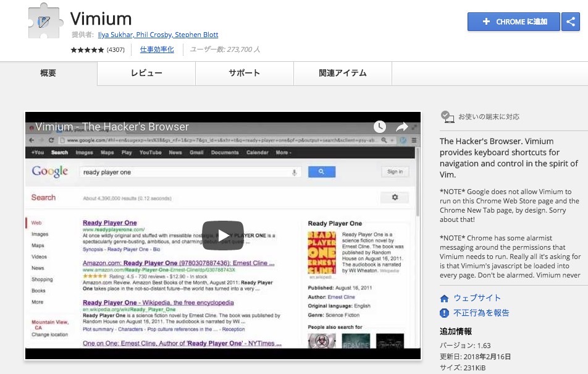Click Images in the video's Google bar
Image resolution: width=588 pixels, height=374 pixels.
(x=84, y=153)
